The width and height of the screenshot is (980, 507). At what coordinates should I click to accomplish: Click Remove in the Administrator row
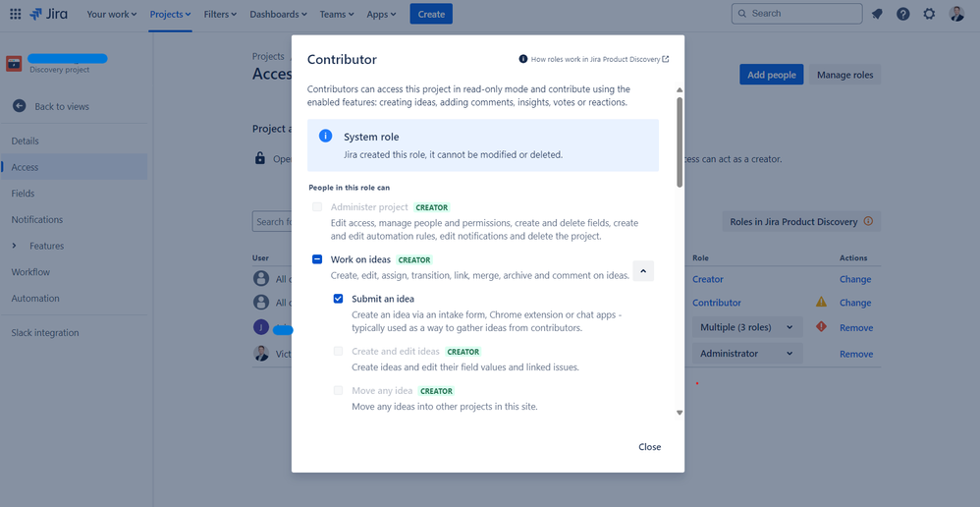pos(856,353)
